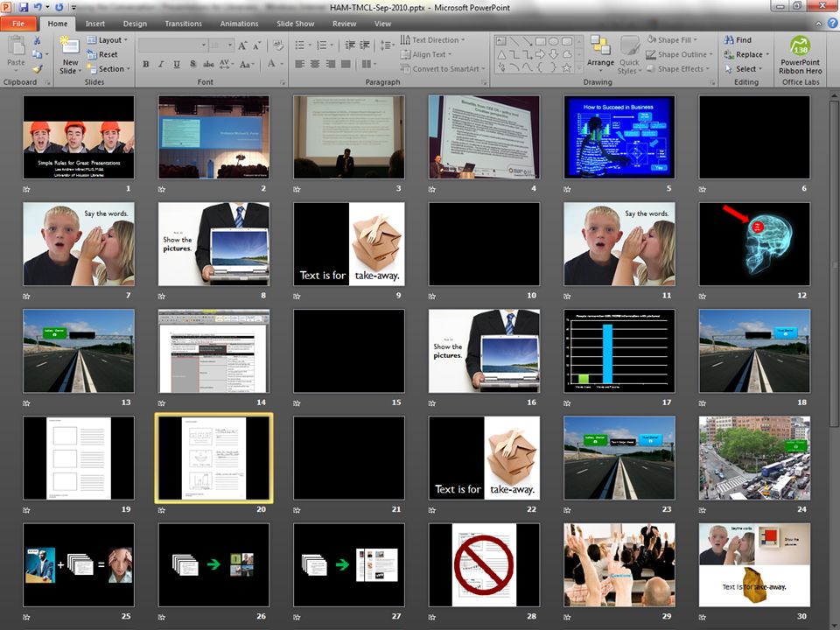Image resolution: width=840 pixels, height=630 pixels.
Task: Open the Font dialog box launcher
Action: (x=282, y=82)
